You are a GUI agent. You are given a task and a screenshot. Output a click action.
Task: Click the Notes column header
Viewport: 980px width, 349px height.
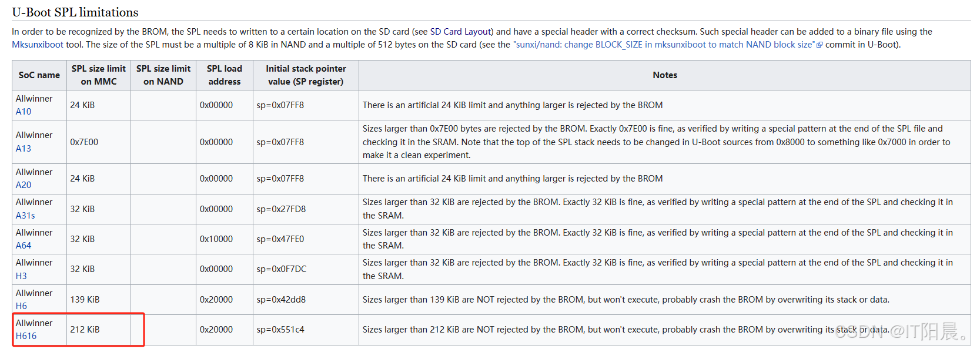pos(665,75)
